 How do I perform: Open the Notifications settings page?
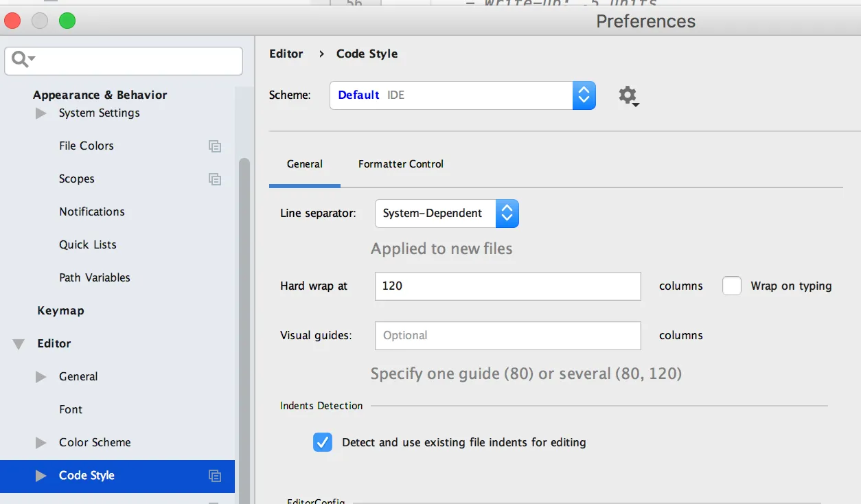point(92,212)
